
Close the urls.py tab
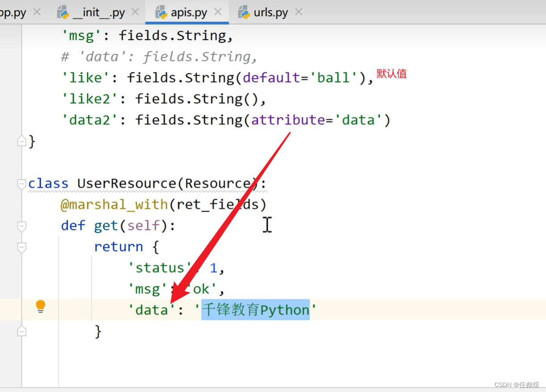pyautogui.click(x=298, y=12)
